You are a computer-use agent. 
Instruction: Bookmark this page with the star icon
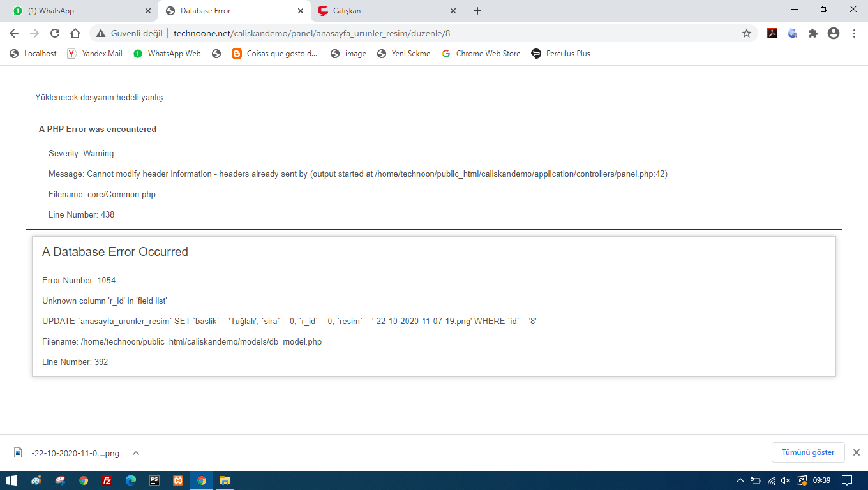(x=746, y=33)
